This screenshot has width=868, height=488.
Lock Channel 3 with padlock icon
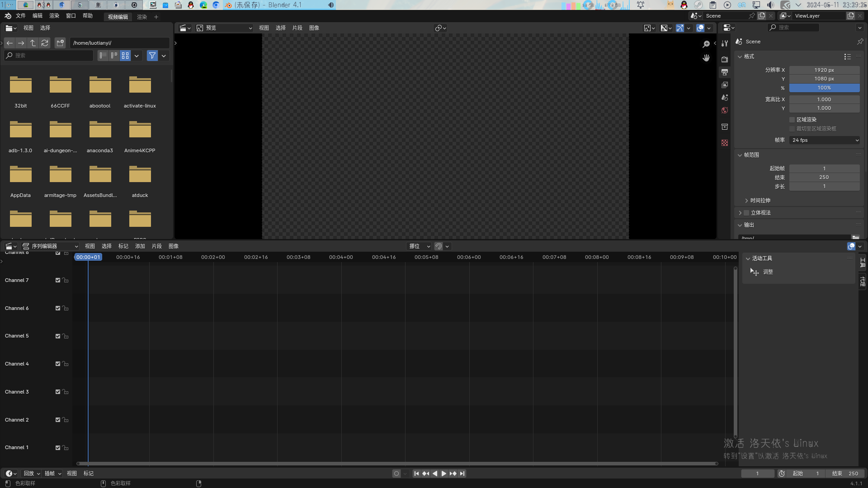pyautogui.click(x=66, y=392)
